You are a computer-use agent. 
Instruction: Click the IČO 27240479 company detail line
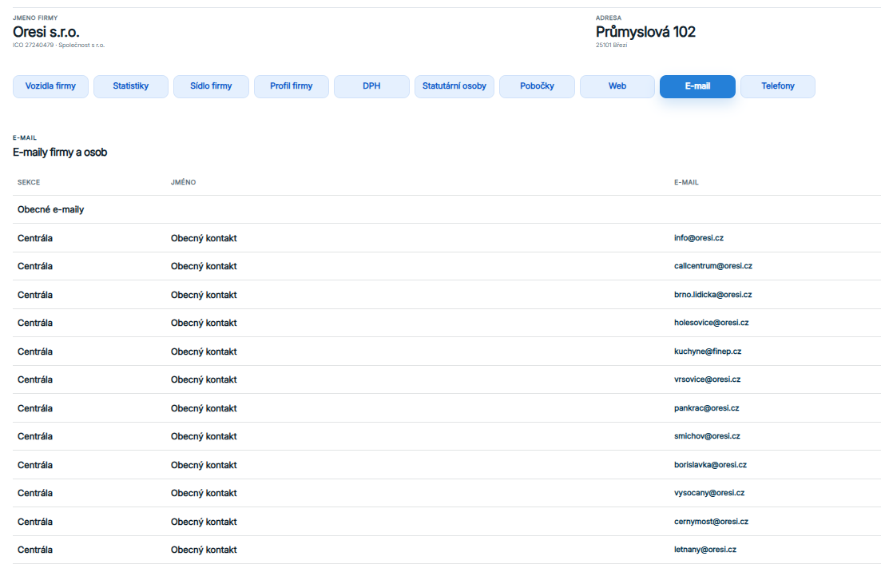58,45
